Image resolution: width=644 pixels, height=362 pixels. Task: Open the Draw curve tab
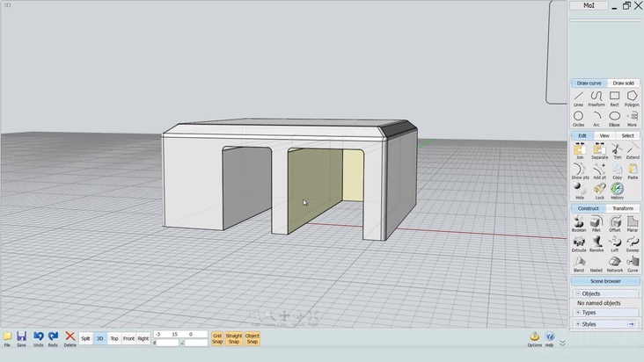click(x=589, y=83)
